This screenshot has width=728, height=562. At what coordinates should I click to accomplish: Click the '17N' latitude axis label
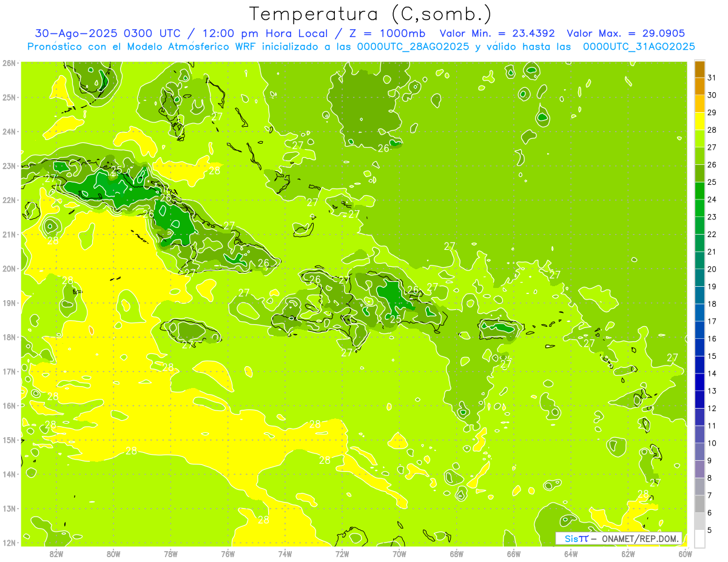click(8, 372)
